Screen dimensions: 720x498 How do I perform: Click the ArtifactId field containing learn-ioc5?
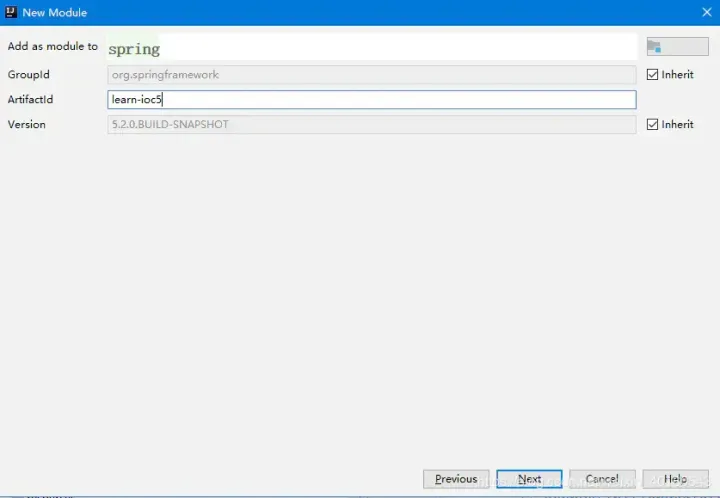371,100
